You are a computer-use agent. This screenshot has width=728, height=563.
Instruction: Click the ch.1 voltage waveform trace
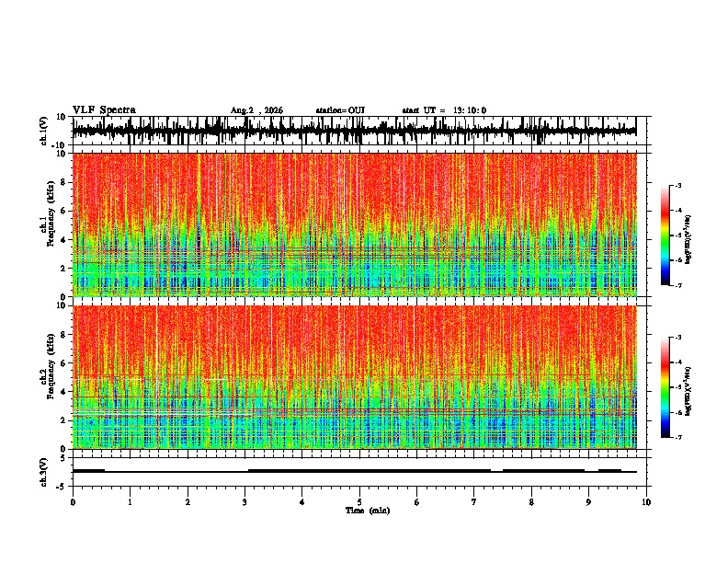coord(354,131)
